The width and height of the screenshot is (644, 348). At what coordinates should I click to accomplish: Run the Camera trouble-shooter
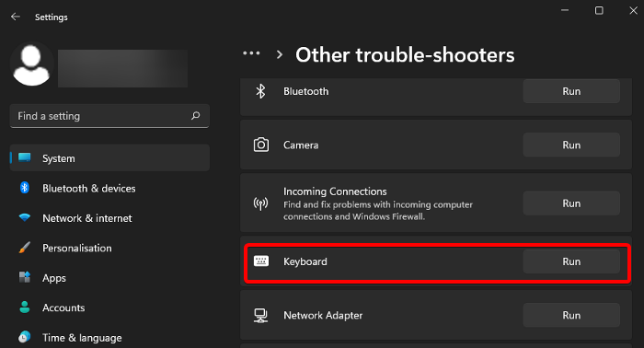click(x=571, y=145)
